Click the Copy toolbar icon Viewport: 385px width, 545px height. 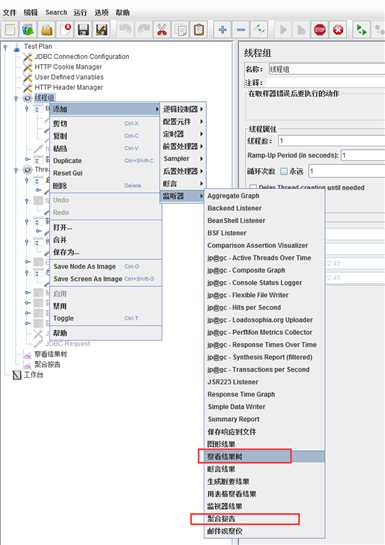pyautogui.click(x=180, y=30)
